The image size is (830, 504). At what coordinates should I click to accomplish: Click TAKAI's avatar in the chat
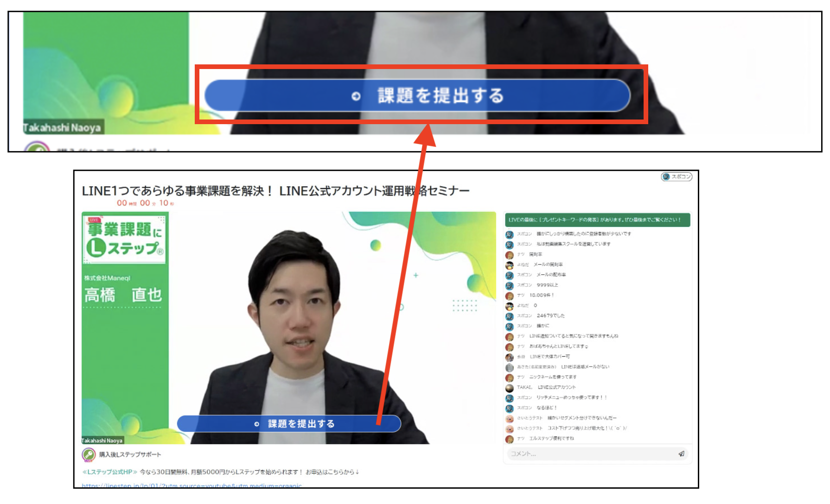(x=509, y=388)
